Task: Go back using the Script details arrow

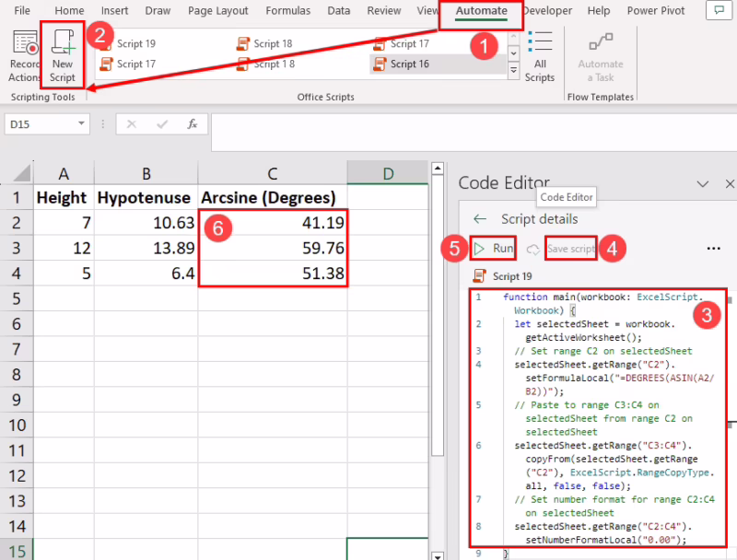Action: click(x=479, y=219)
